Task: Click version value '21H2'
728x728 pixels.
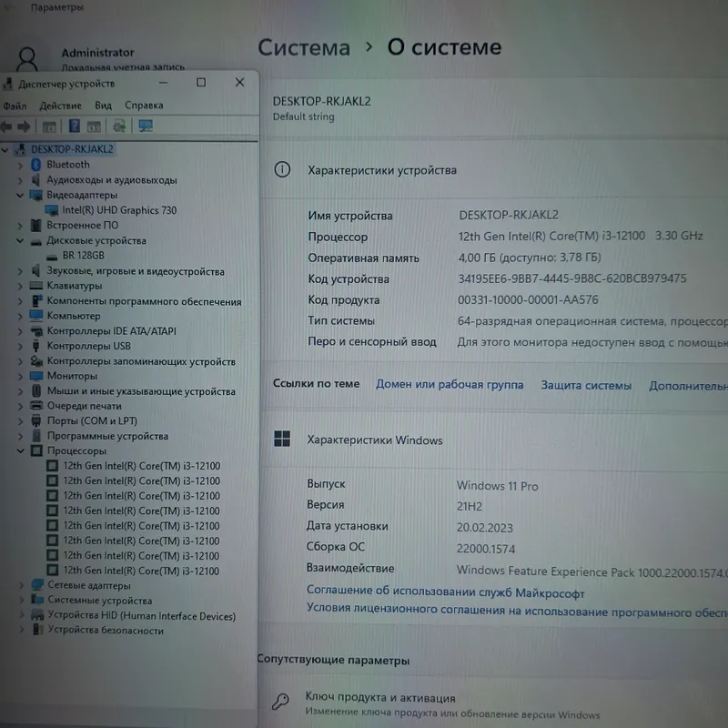Action: coord(470,507)
